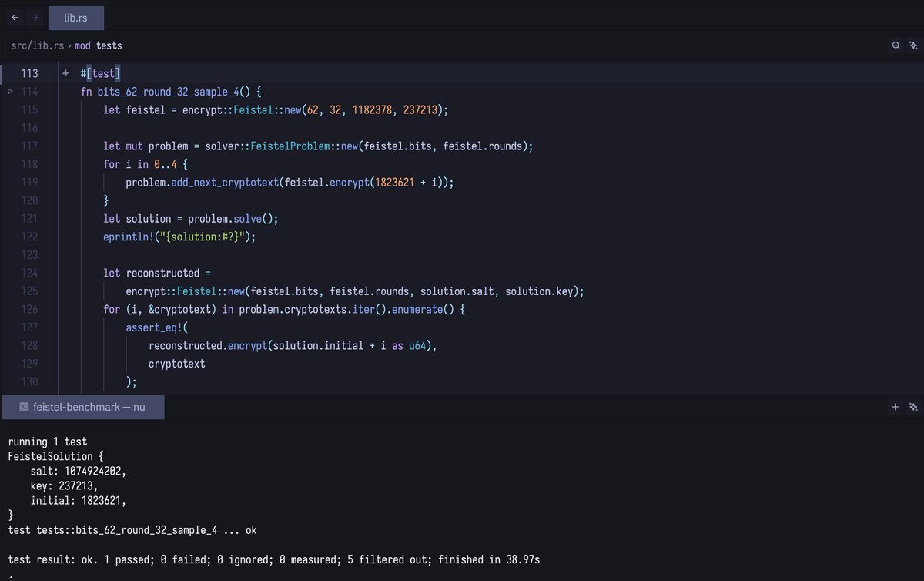Select the feistel-benchmark — nu terminal tab
The width and height of the screenshot is (924, 581).
[84, 406]
